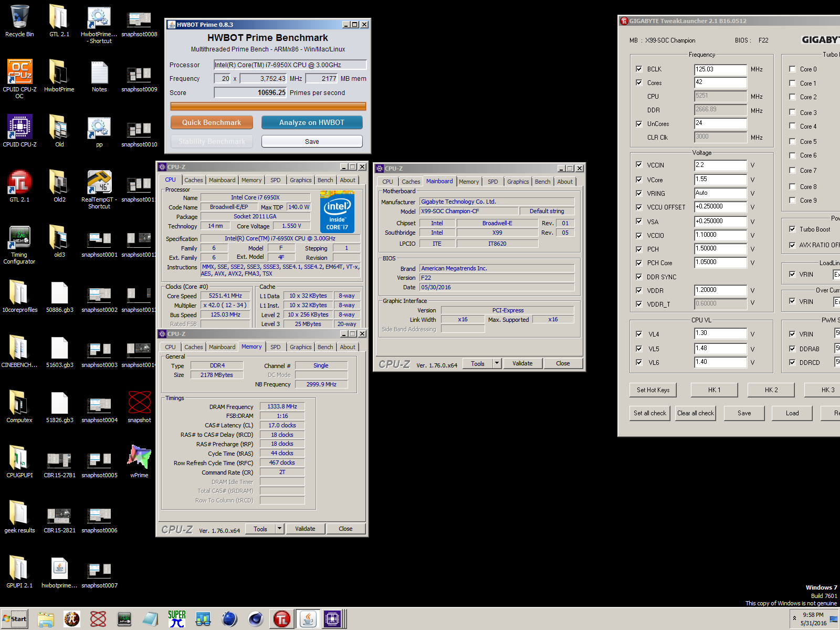Click the Load button in TweakLauncher
840x630 pixels.
click(x=792, y=413)
